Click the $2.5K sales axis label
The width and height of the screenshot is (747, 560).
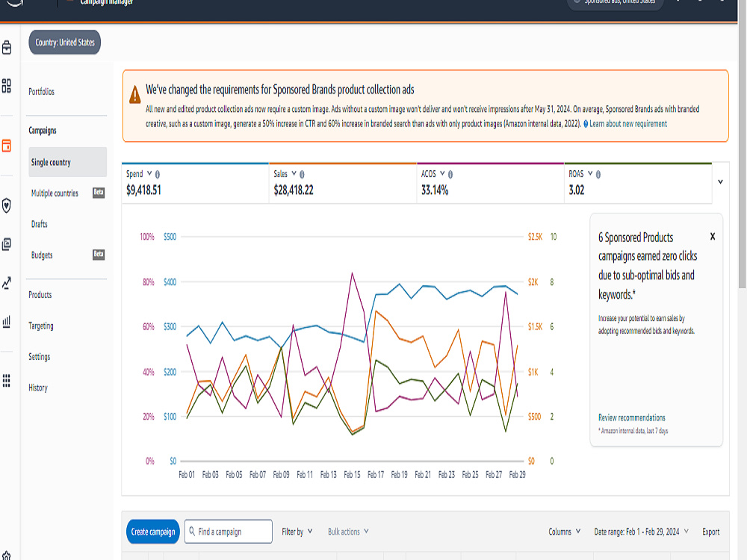pos(535,237)
